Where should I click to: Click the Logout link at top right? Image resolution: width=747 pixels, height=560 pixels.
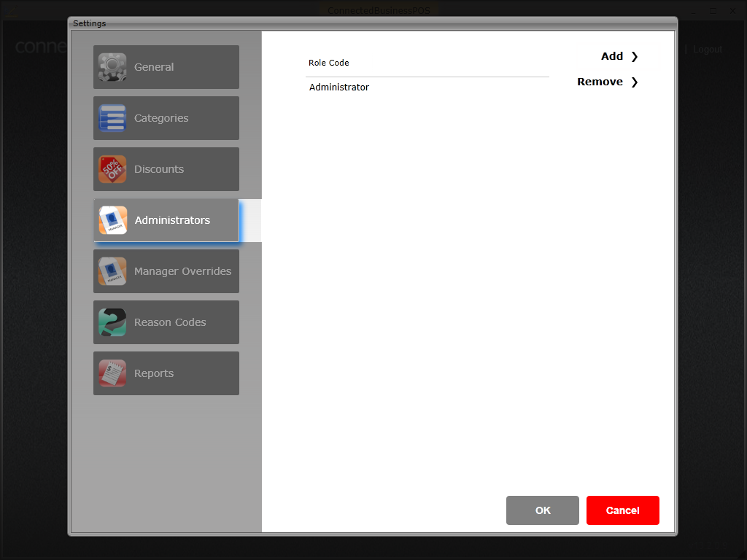(707, 49)
